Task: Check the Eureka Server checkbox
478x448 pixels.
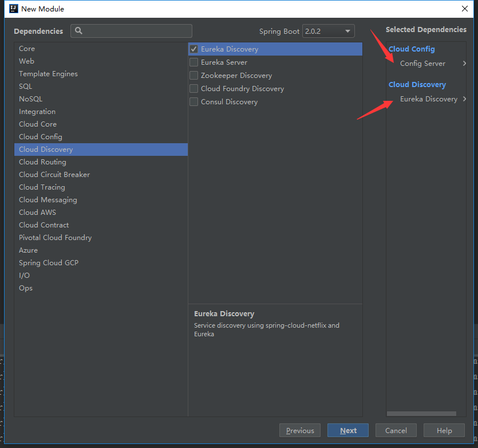Action: click(194, 62)
